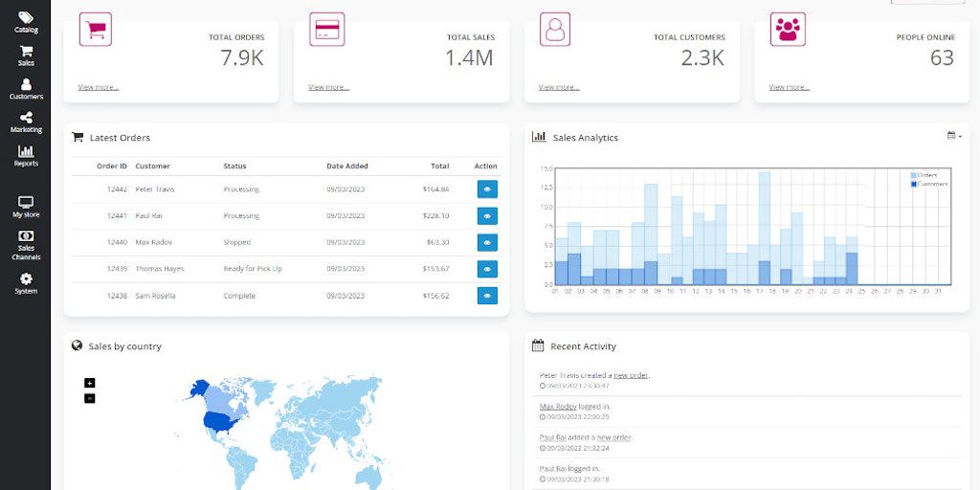Click View more under Total Orders
The width and height of the screenshot is (980, 490).
[x=99, y=87]
